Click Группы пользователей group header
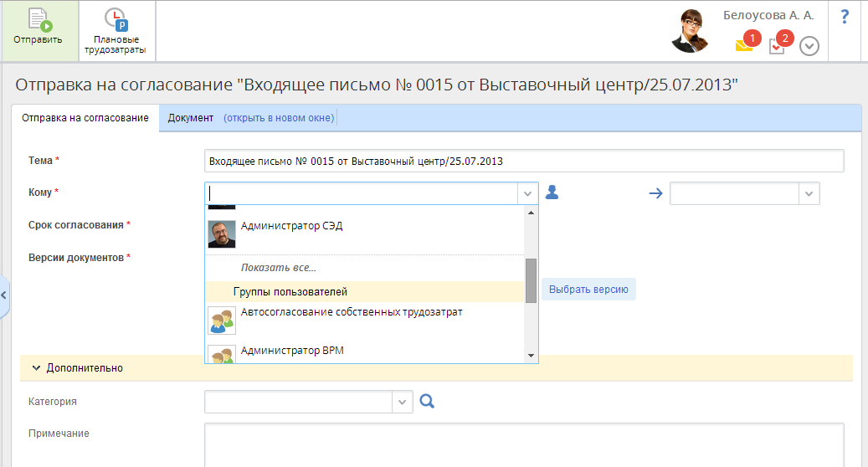The width and height of the screenshot is (868, 467). point(364,291)
